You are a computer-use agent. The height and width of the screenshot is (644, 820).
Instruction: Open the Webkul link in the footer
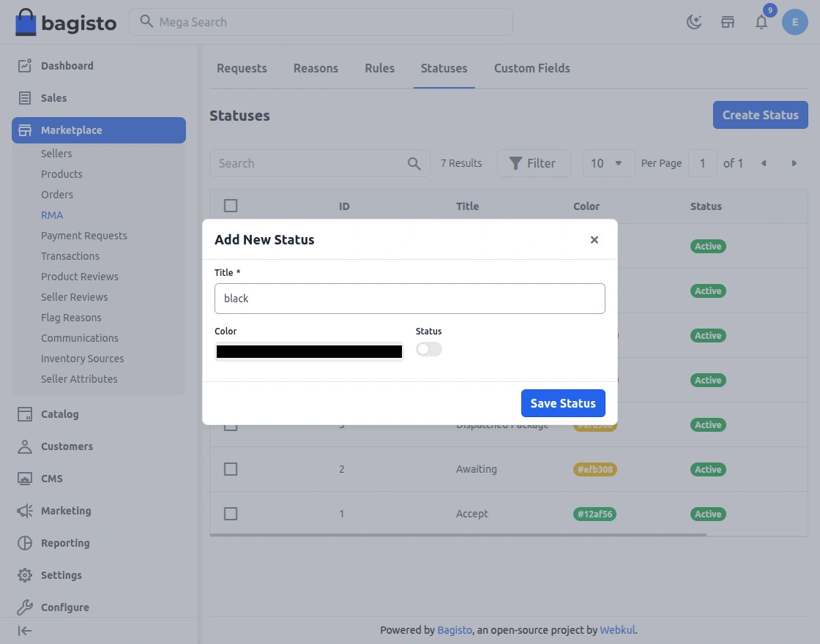tap(617, 630)
